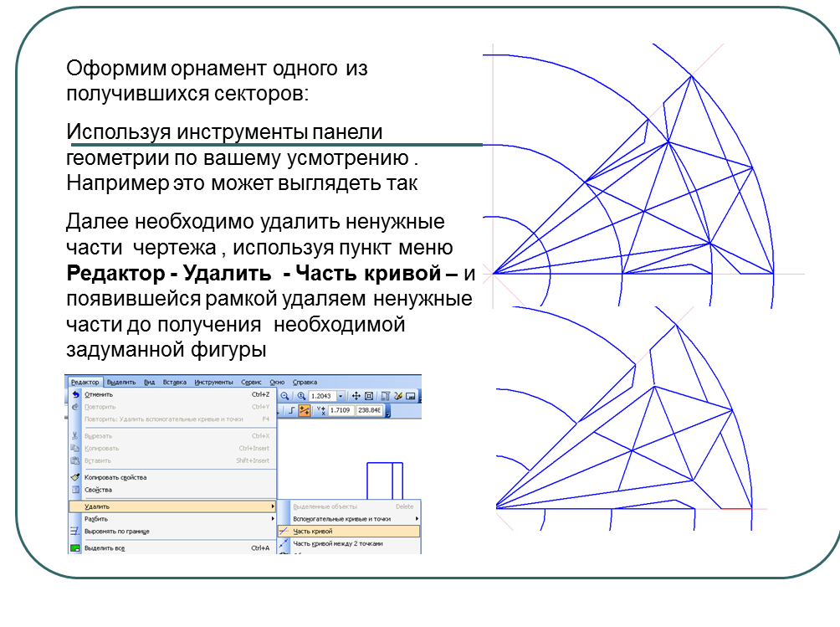Viewport: 840px width, 627px height.
Task: Click the blue rectangle in the drawing area
Action: [385, 481]
